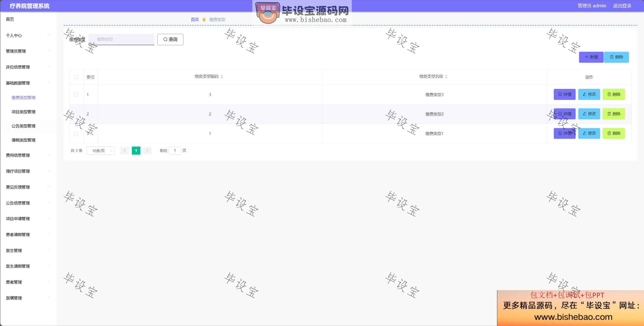This screenshot has height=326, width=644.
Task: Click the top 删除 batch delete button
Action: tap(616, 57)
